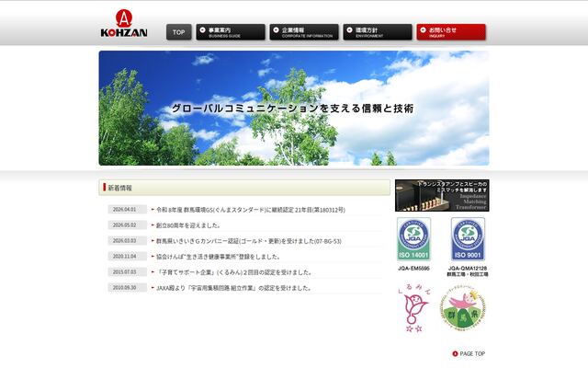Open the TOP navigation button
Viewport: 588px width, 368px height.
[179, 32]
